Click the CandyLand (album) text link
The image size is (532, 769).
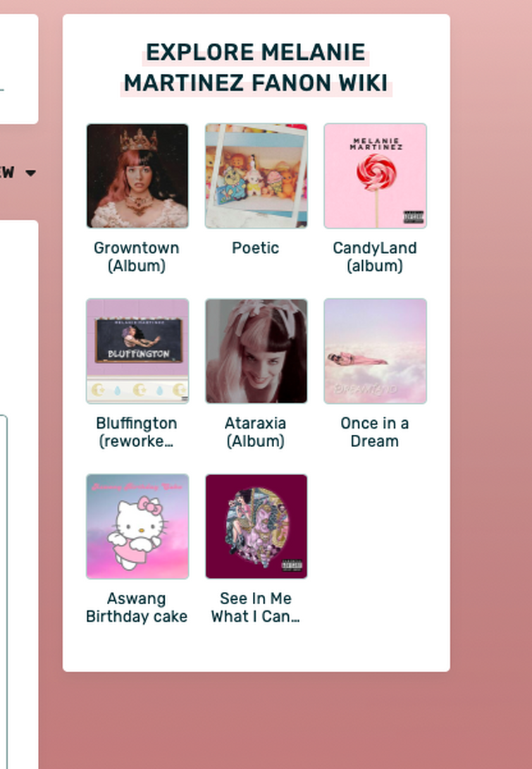375,257
